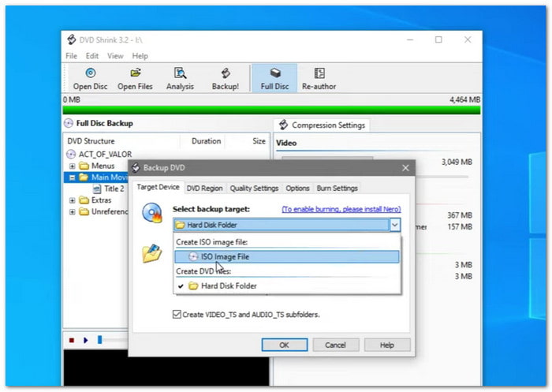This screenshot has height=392, width=552.
Task: Go to the Options tab
Action: click(x=297, y=189)
